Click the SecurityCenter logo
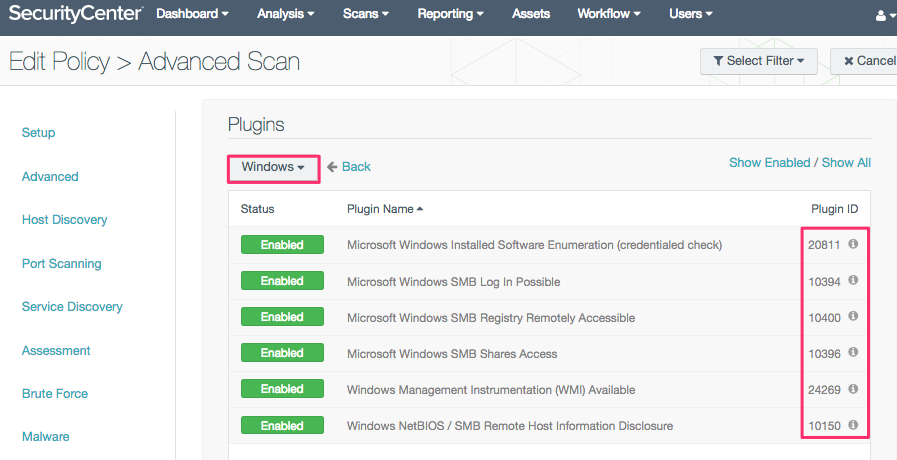The image size is (897, 460). [75, 14]
